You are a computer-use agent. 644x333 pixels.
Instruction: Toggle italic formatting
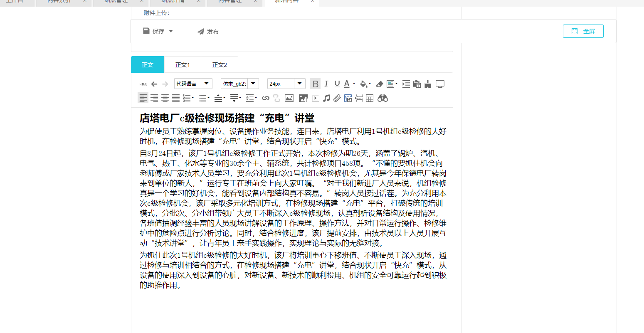[326, 84]
